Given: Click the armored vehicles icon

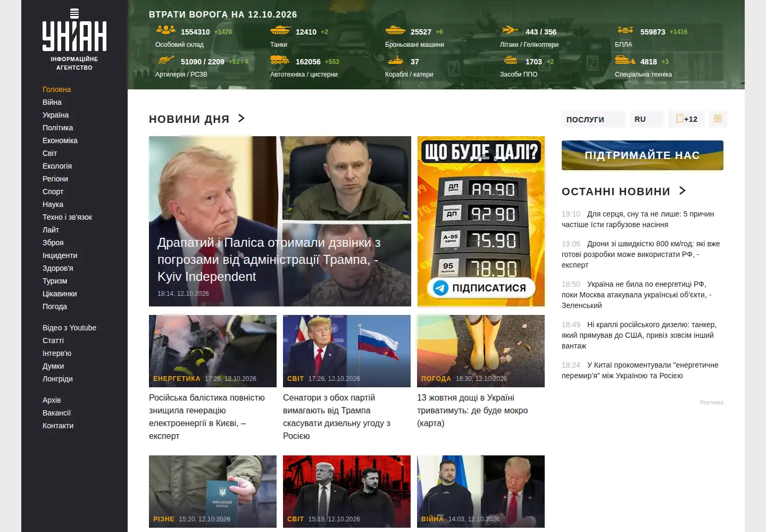Looking at the screenshot, I should [395, 30].
